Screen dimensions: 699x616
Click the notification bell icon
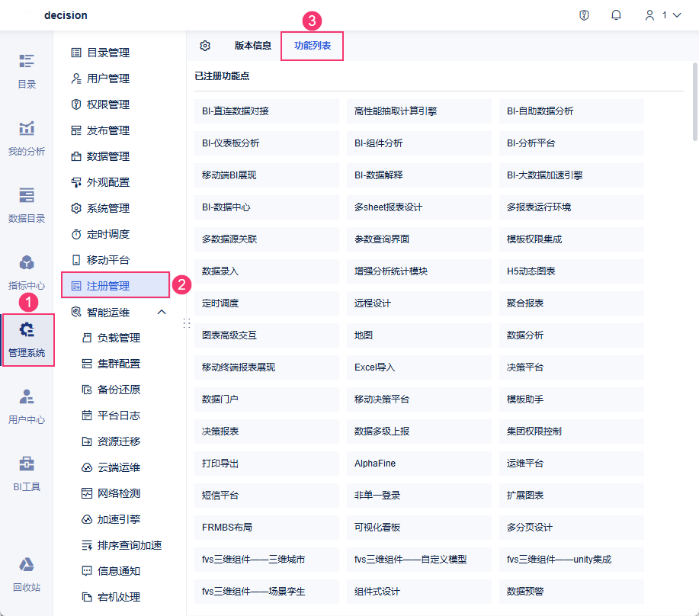coord(616,15)
